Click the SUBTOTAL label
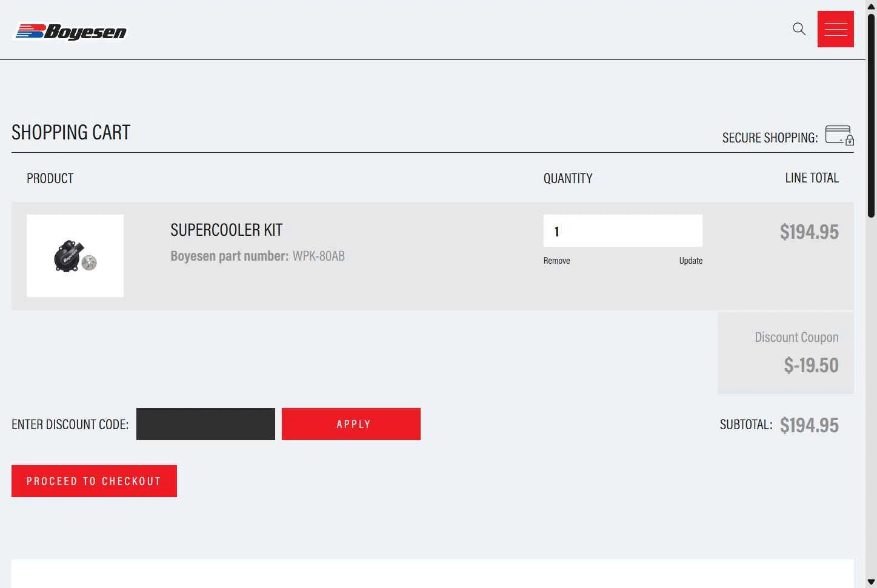The height and width of the screenshot is (588, 877). pyautogui.click(x=746, y=424)
